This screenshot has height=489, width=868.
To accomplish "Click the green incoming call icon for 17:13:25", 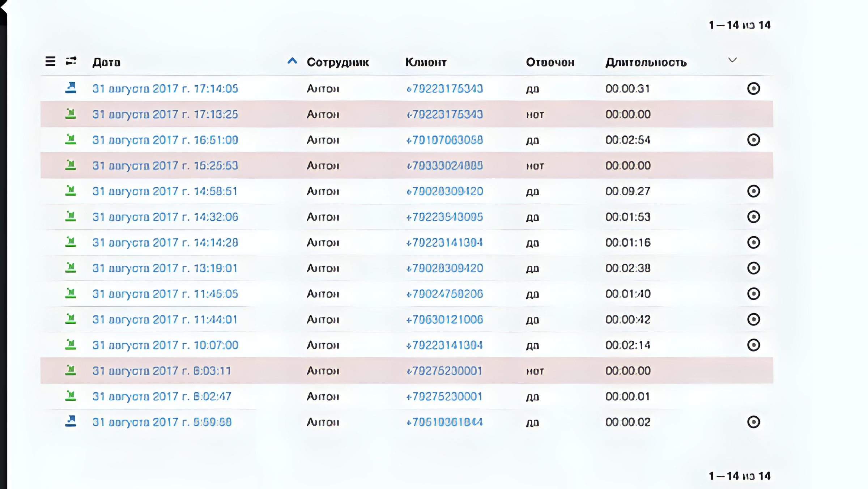I will click(71, 114).
